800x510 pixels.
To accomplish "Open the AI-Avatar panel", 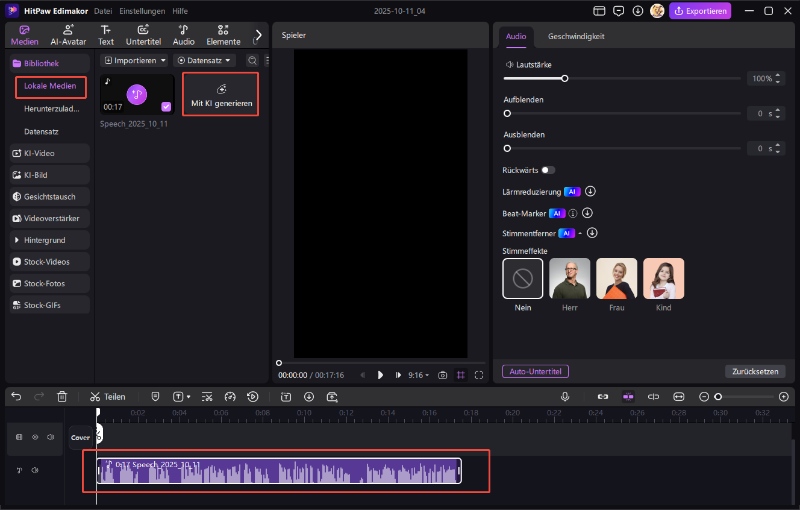I will pos(67,35).
